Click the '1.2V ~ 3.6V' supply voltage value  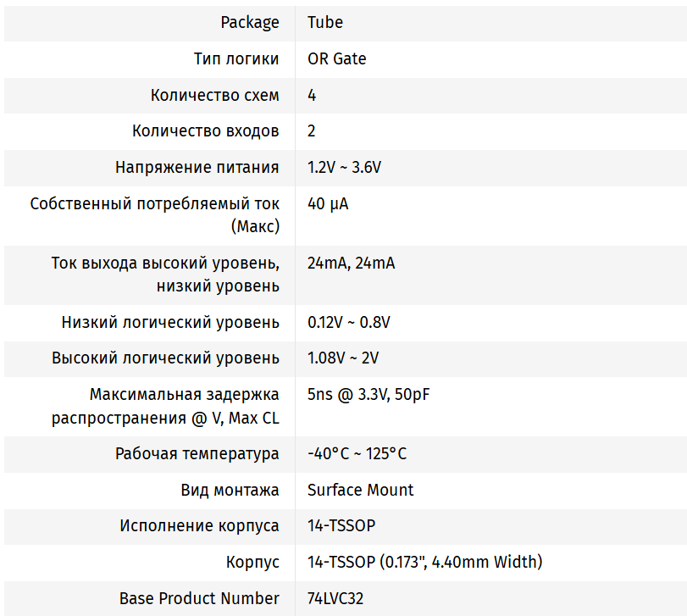tap(344, 168)
